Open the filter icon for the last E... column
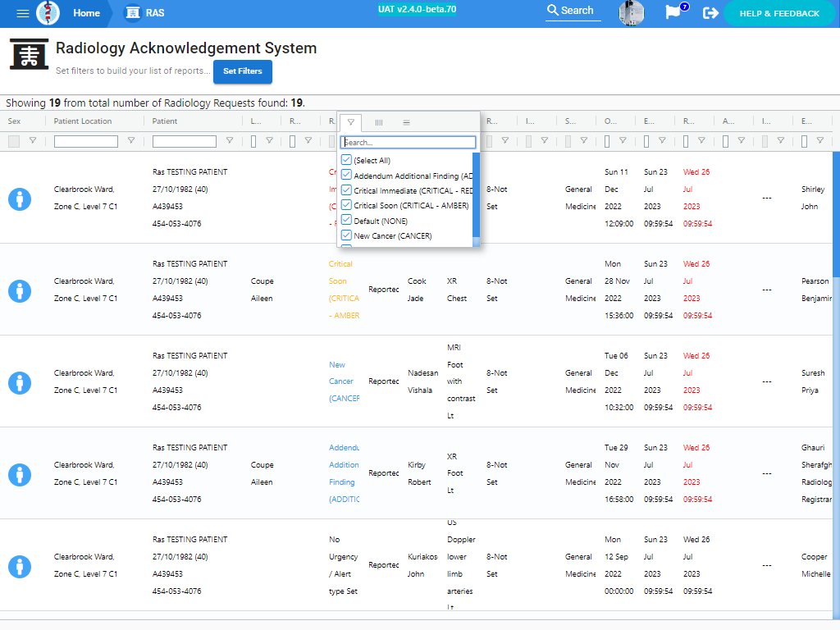Image resolution: width=840 pixels, height=630 pixels. tap(819, 141)
